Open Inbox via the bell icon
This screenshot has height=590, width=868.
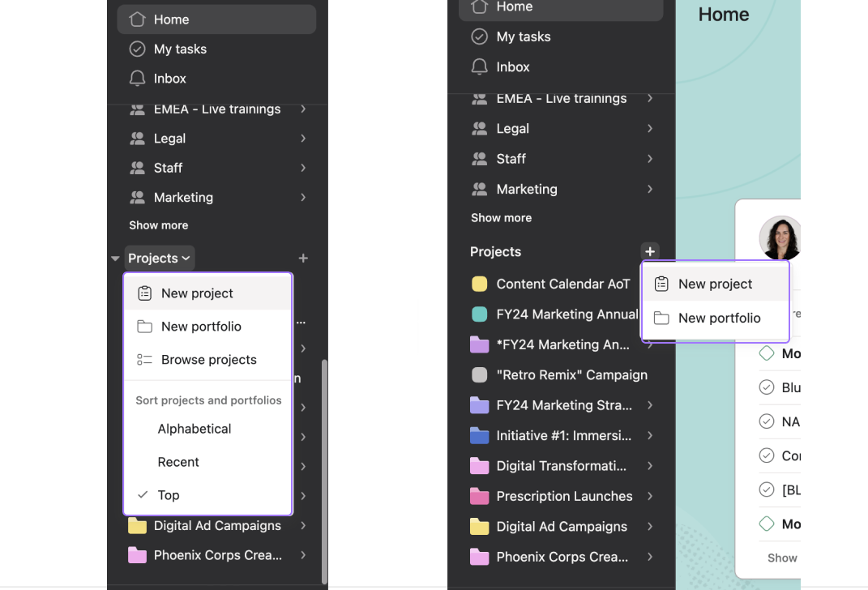tap(138, 78)
